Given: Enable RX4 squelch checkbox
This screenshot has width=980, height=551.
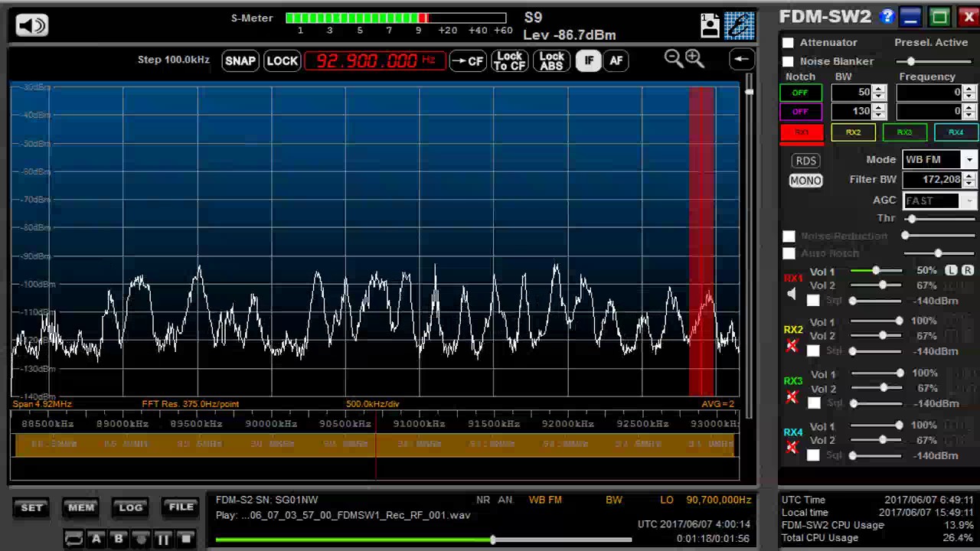Looking at the screenshot, I should 813,455.
